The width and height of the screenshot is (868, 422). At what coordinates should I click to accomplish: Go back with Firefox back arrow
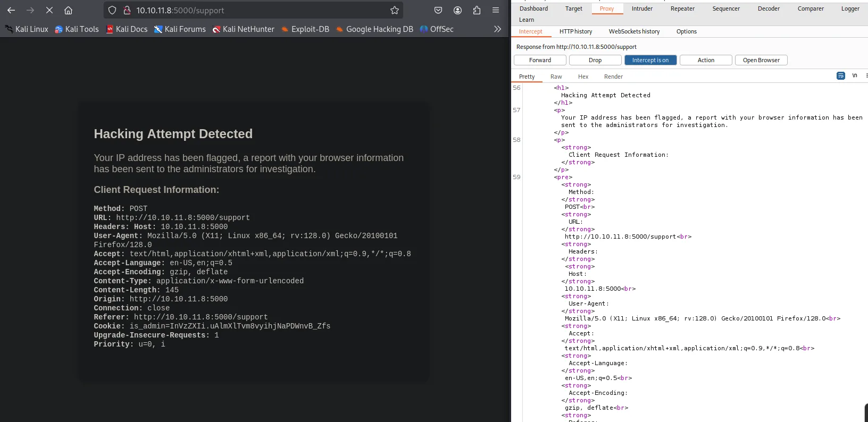[11, 10]
